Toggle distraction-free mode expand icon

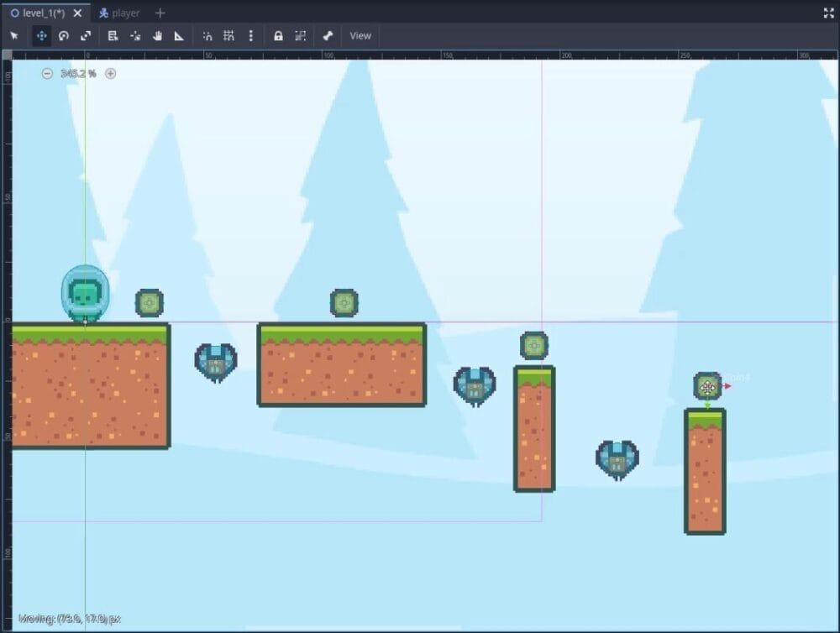[828, 13]
